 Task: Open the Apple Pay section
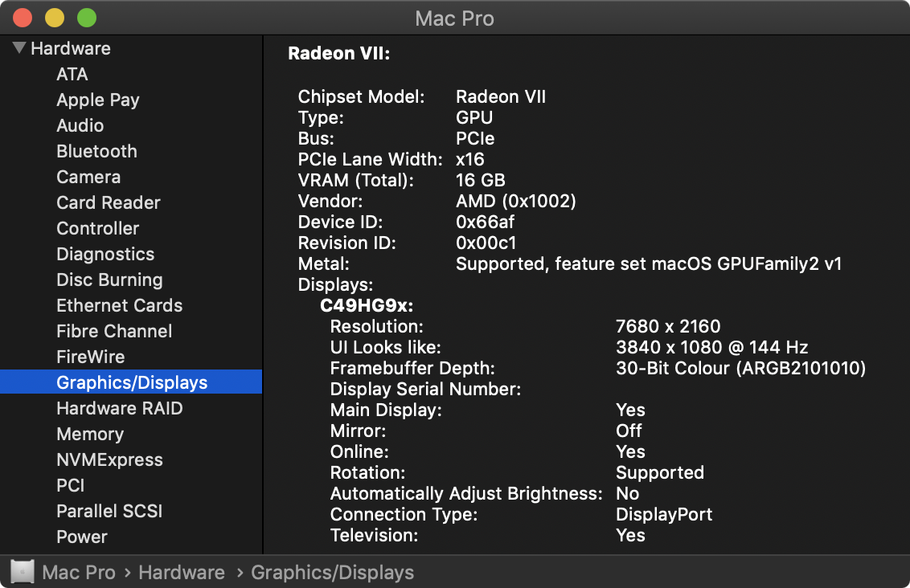(98, 100)
